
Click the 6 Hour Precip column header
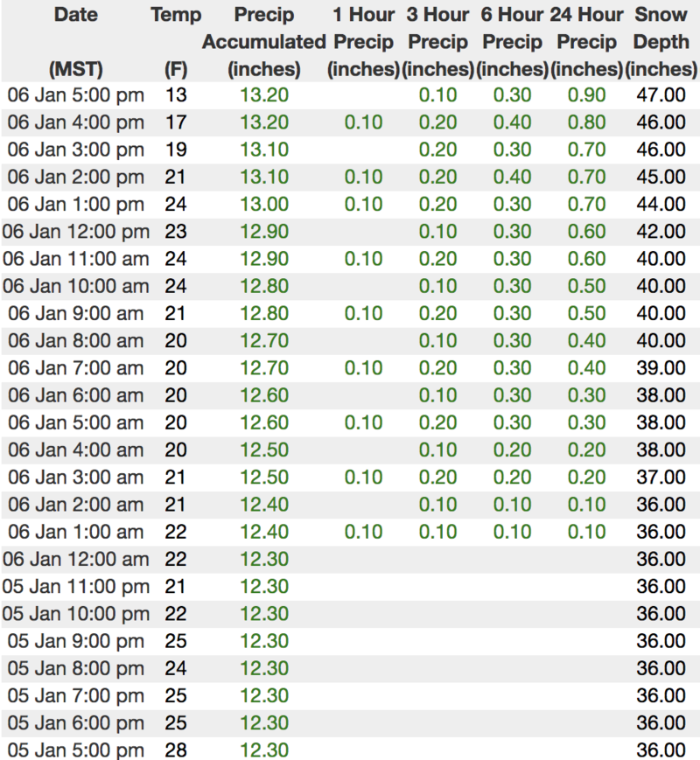512,41
